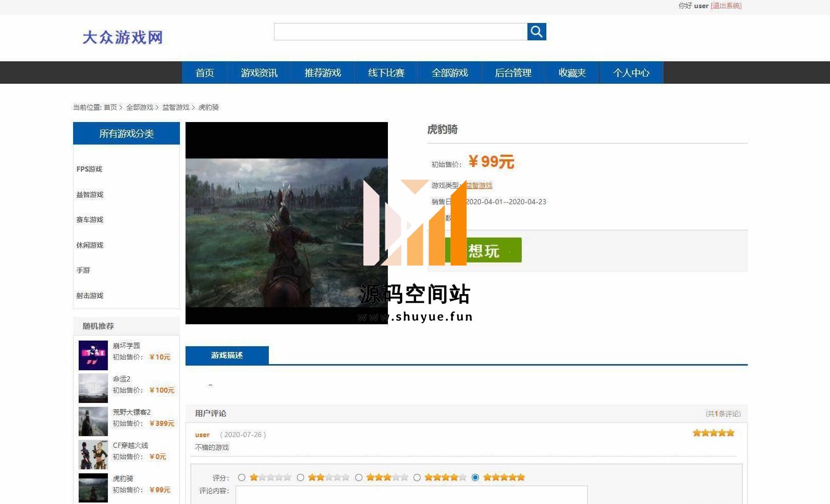
Task: Click the ￥399元 price under 荒野大镖客2
Action: 162,423
